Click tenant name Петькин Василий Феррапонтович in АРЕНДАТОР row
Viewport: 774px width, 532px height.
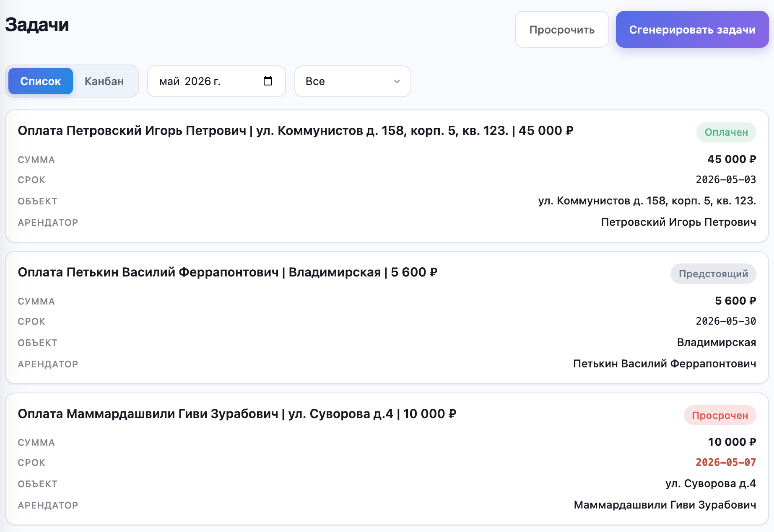point(665,364)
